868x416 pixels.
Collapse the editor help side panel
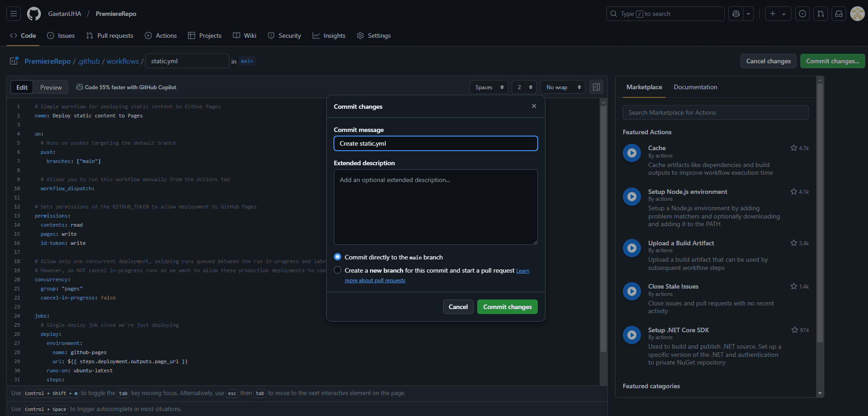point(596,87)
